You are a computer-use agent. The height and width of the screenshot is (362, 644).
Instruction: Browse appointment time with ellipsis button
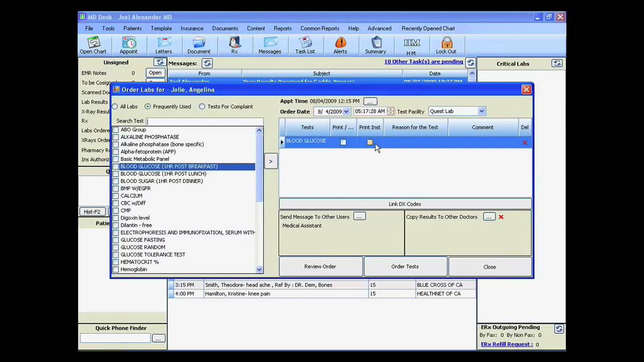(x=370, y=102)
